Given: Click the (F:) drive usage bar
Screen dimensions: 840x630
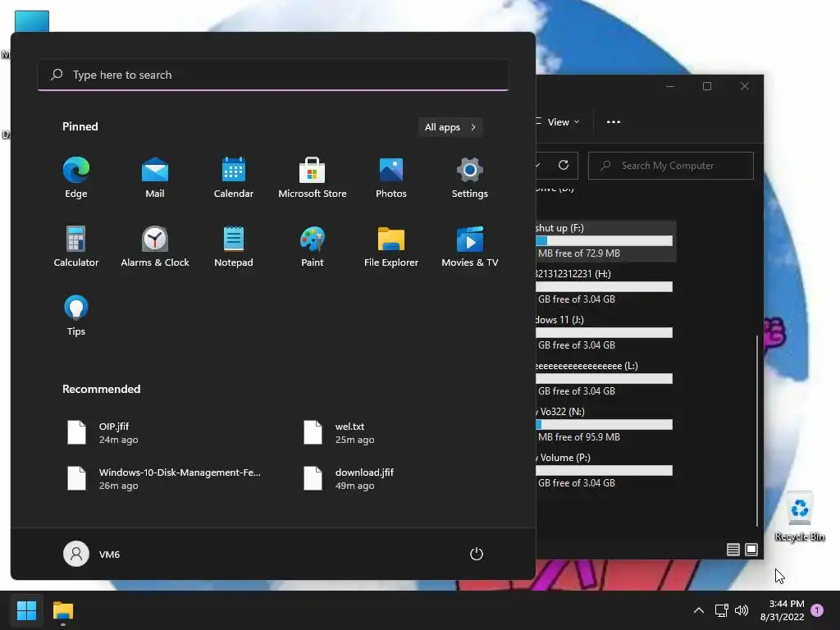Looking at the screenshot, I should pyautogui.click(x=605, y=241).
